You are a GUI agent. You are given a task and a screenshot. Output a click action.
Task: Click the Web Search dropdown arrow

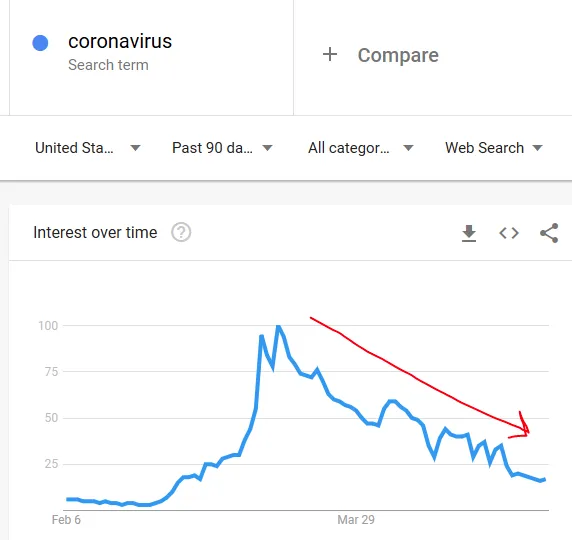(537, 148)
